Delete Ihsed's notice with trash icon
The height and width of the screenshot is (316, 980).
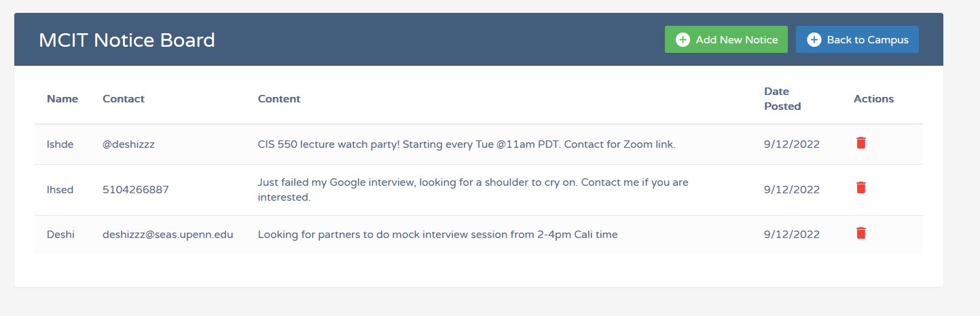tap(860, 188)
